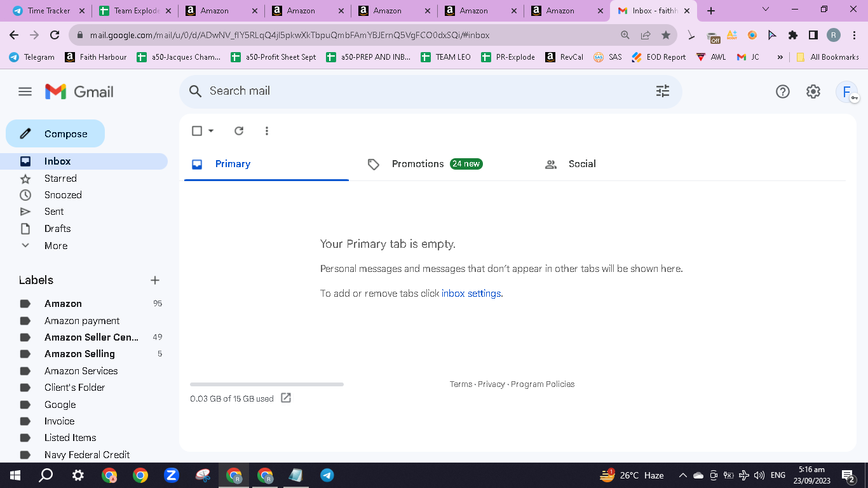Switch to the Time Tracker tab
Viewport: 868px width, 488px height.
click(x=48, y=11)
